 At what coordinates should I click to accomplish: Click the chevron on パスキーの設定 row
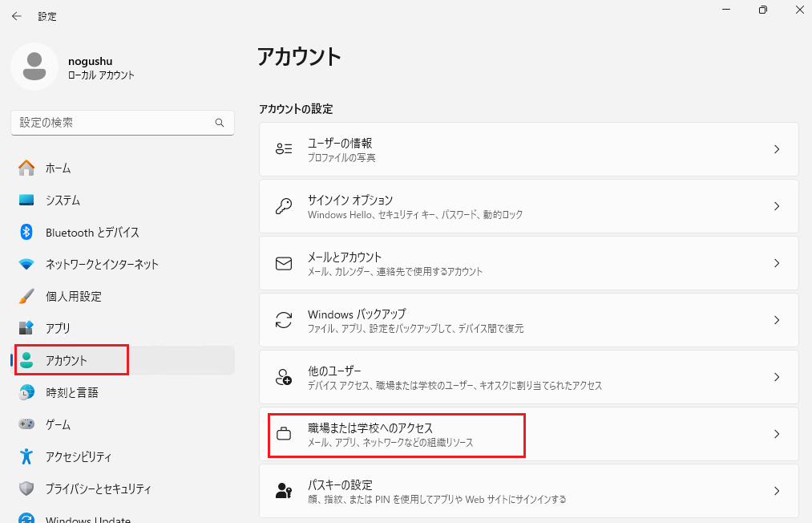[776, 491]
